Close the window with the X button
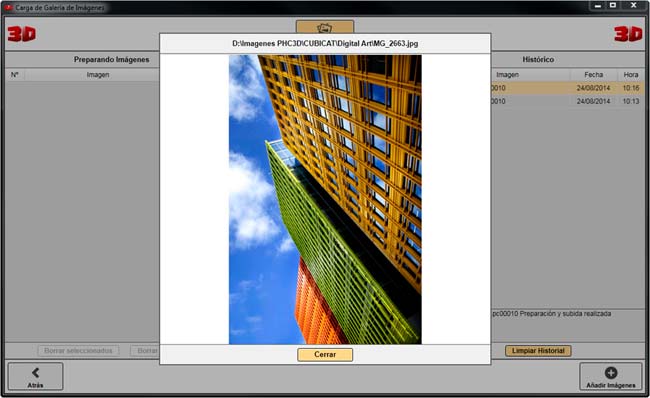 pos(633,6)
